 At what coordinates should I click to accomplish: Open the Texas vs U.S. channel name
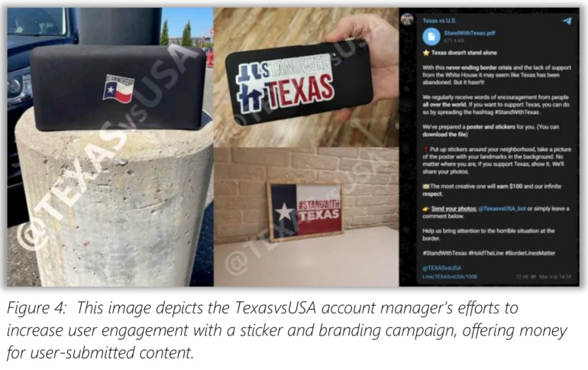(440, 21)
